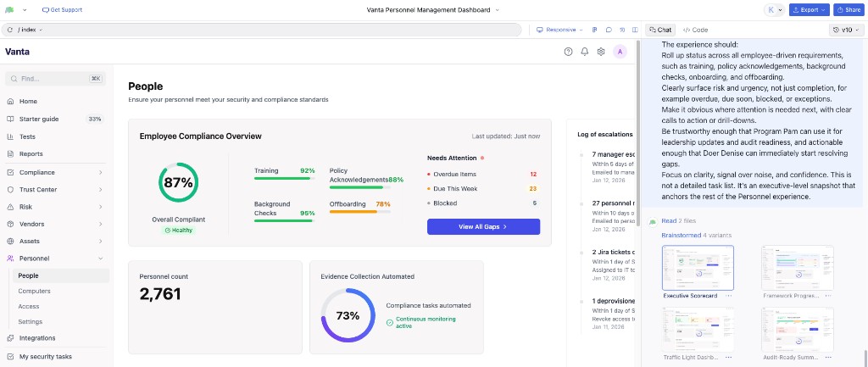Open the settings gear in Vanta header
This screenshot has height=367, width=868.
(x=601, y=52)
